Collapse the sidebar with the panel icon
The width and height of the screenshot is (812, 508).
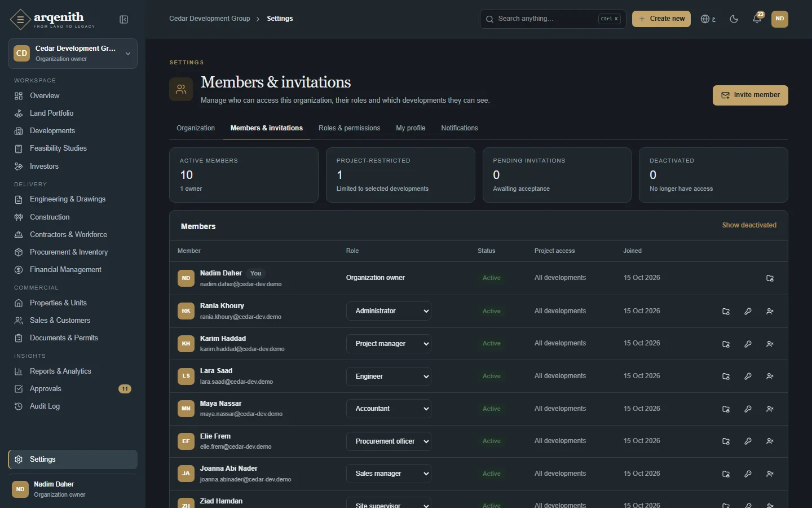(x=124, y=20)
